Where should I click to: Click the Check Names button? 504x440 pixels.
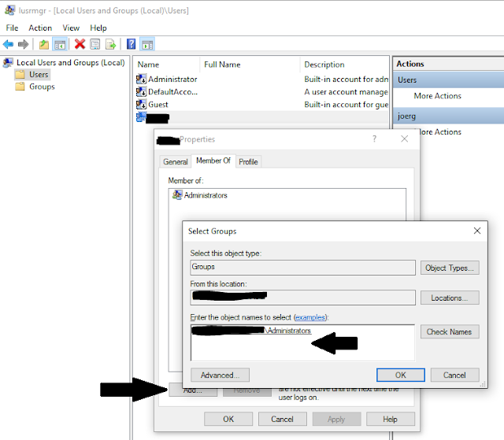pyautogui.click(x=450, y=331)
